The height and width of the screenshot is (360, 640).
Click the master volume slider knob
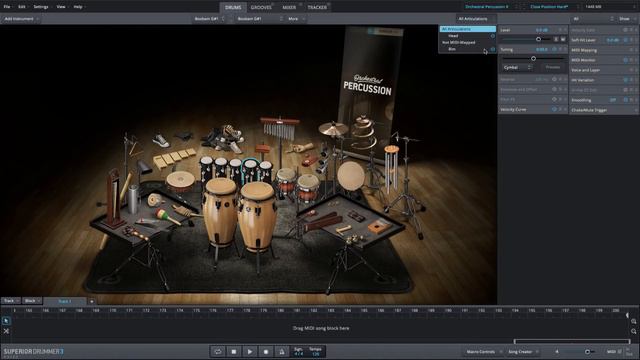[x=587, y=351]
